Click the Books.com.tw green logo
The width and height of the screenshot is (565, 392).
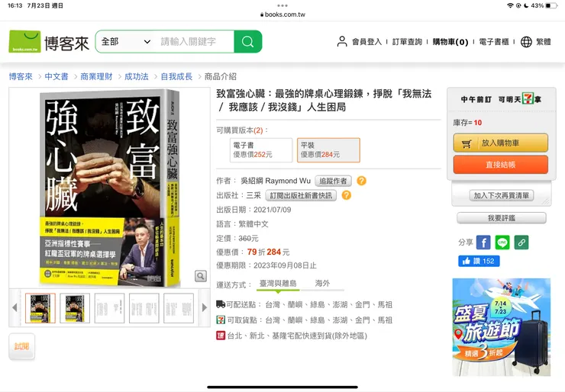pos(24,41)
